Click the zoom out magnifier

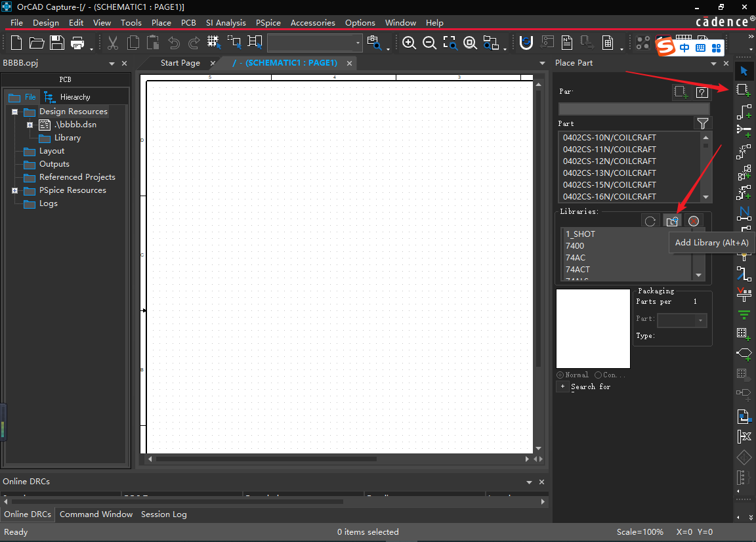429,43
